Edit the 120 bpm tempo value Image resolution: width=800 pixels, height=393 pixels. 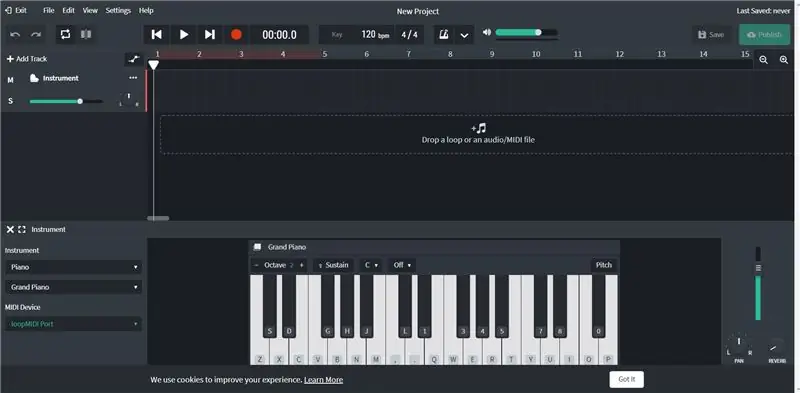click(375, 35)
